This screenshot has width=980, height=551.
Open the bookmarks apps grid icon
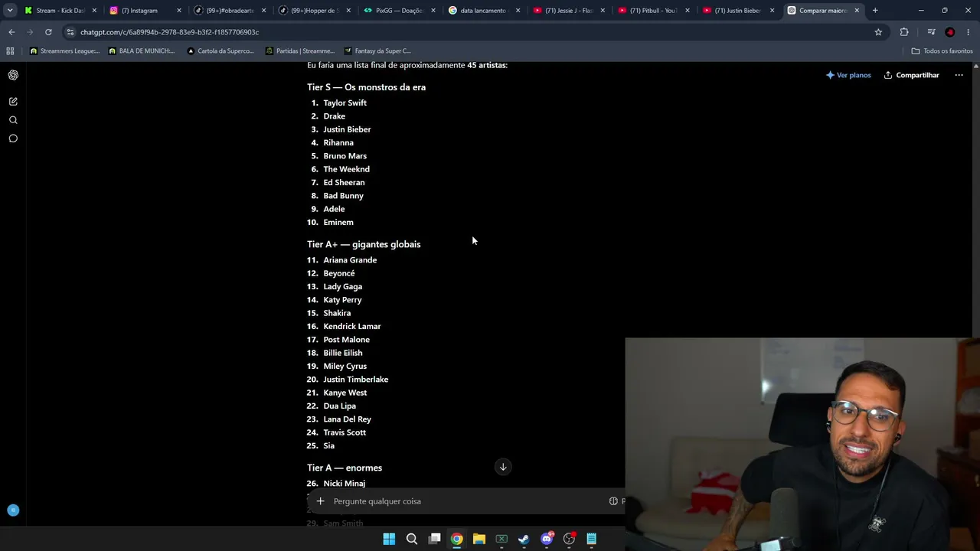(10, 51)
